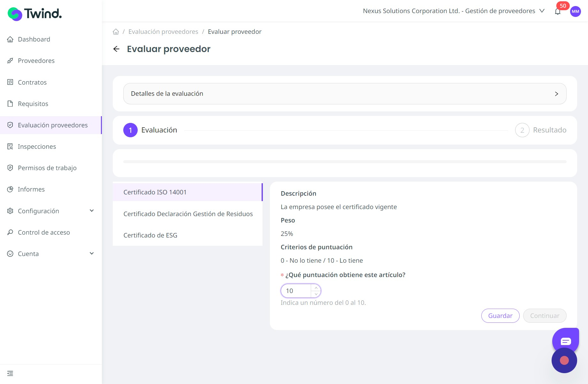Click the Evaluación proveedores shield icon

[10, 125]
